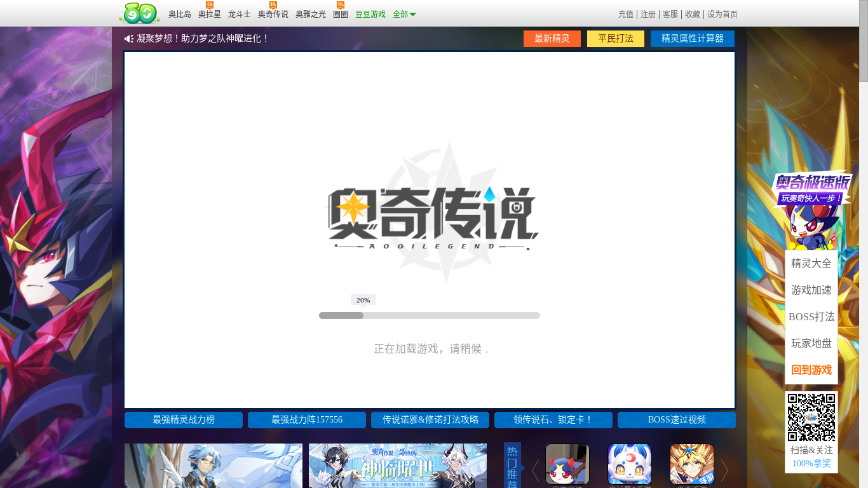Expand the 全部 games dropdown

(404, 14)
